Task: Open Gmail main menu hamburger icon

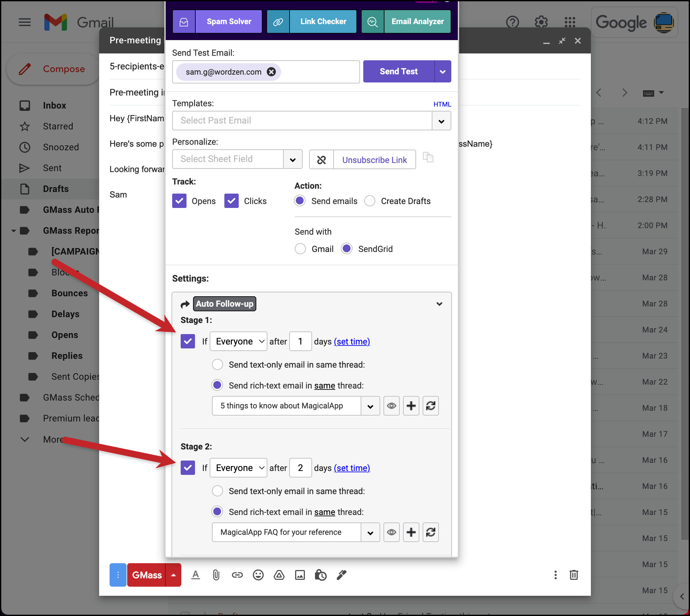Action: [x=24, y=22]
